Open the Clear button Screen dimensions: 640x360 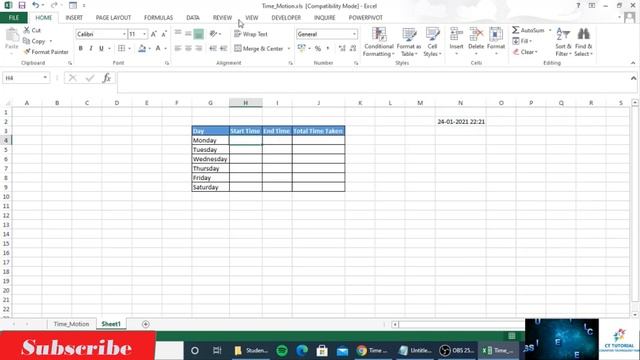coord(525,52)
